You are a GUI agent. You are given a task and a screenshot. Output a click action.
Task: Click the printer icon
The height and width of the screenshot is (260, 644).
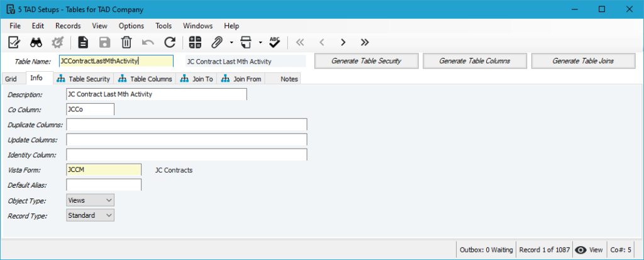[x=246, y=42]
